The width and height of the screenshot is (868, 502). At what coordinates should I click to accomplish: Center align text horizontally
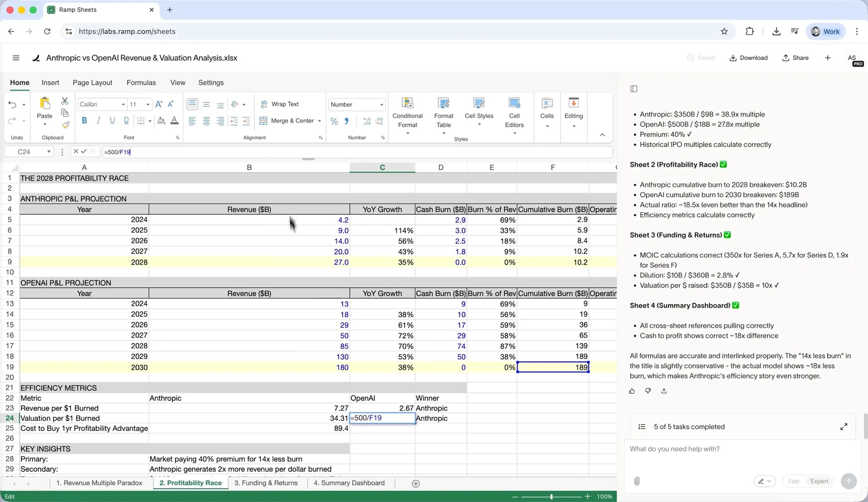click(206, 121)
